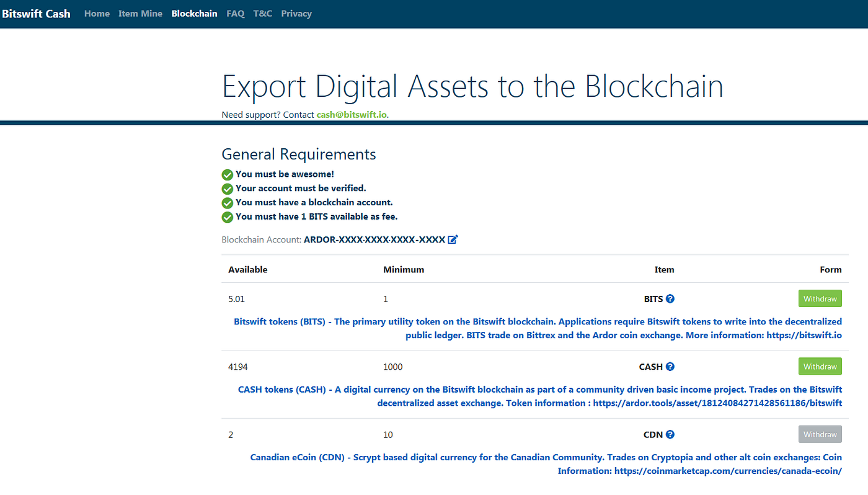
Task: Select the 1000 minimum CASH value
Action: tap(392, 367)
